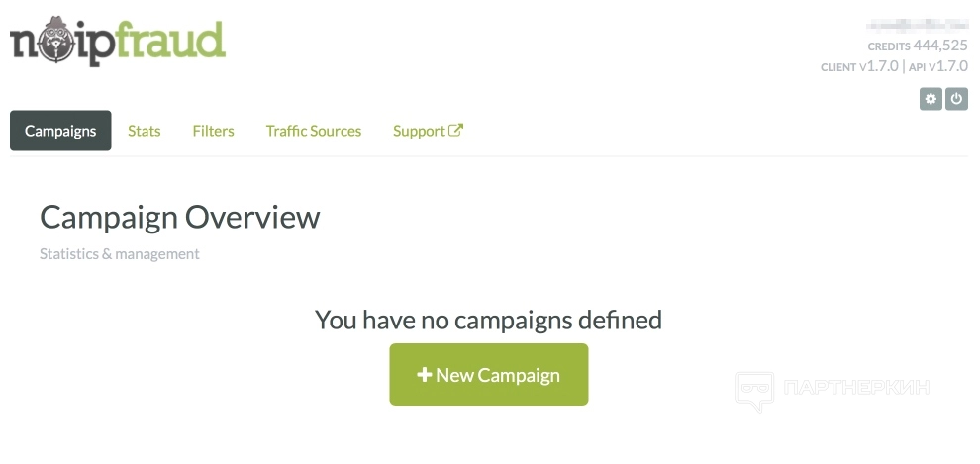Click the external-link icon beside Support

pyautogui.click(x=456, y=130)
